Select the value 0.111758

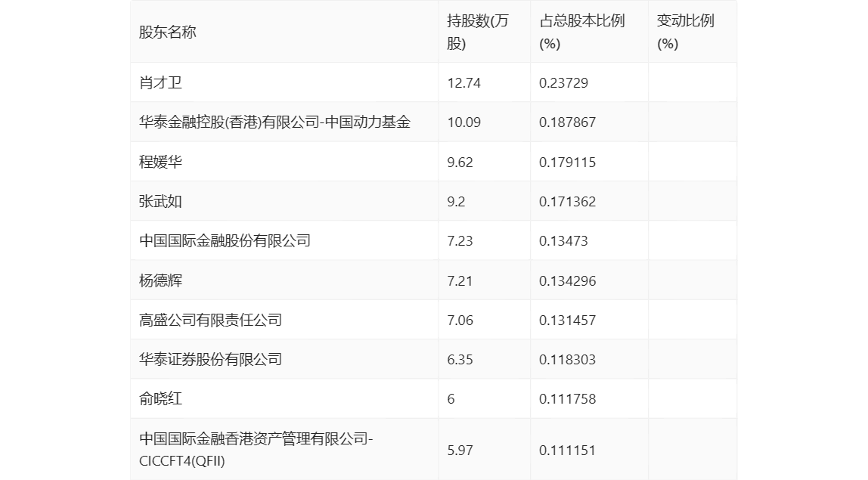pos(567,398)
